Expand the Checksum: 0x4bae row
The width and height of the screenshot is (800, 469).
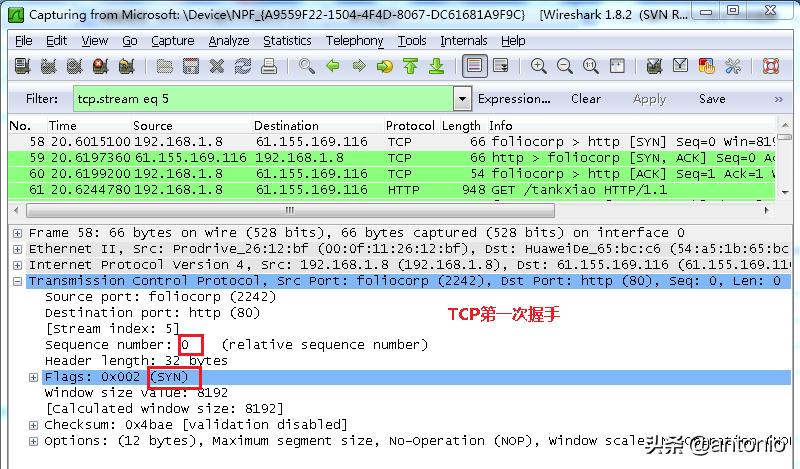[33, 425]
